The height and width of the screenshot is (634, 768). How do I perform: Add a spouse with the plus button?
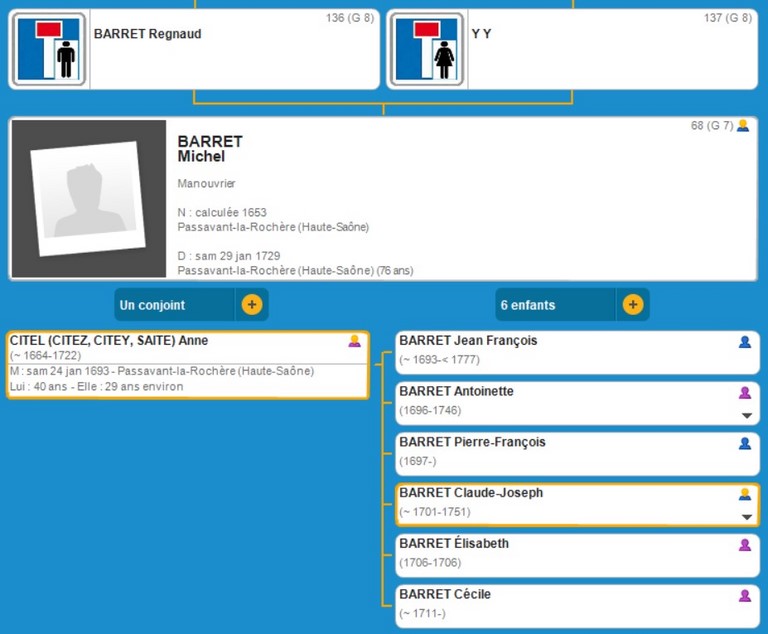(252, 305)
